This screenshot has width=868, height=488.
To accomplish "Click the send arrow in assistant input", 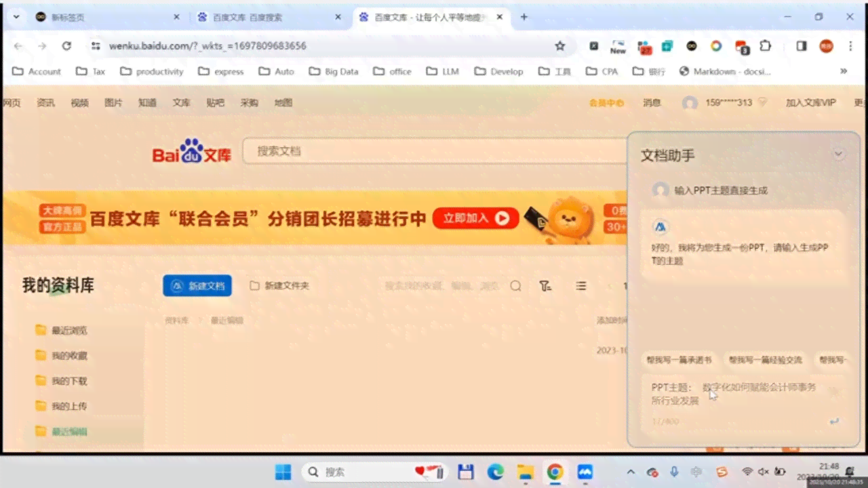I will [834, 421].
